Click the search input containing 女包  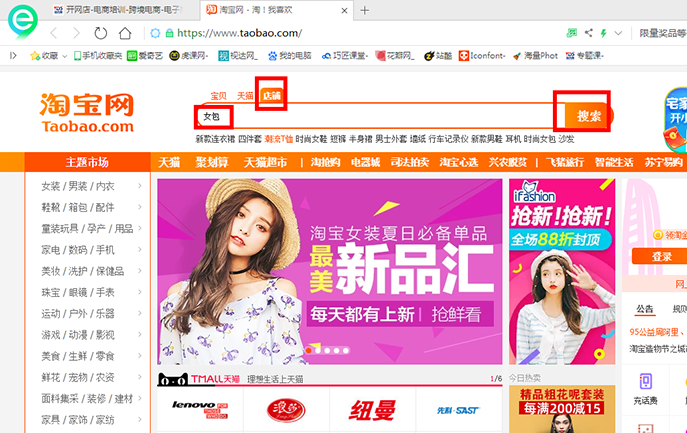(x=370, y=117)
